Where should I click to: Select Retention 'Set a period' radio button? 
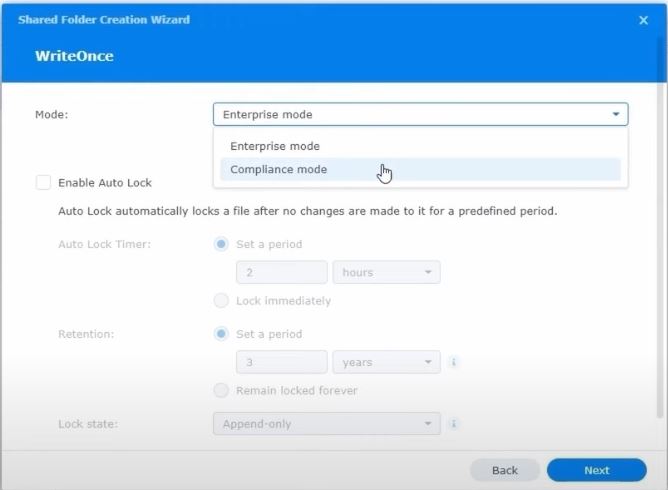(x=221, y=334)
